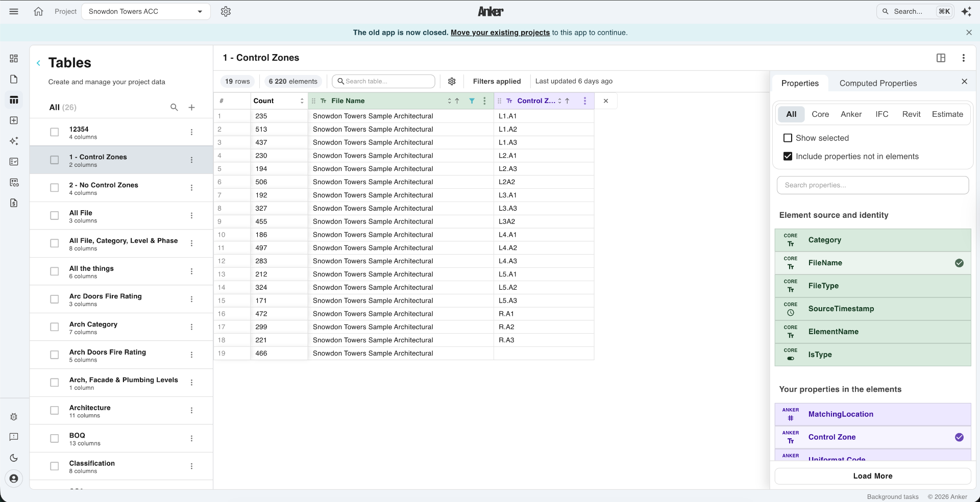Click the Filters applied button

coord(497,81)
